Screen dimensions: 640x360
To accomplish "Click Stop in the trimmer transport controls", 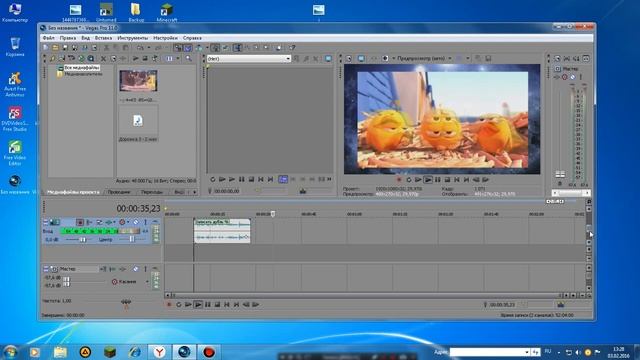I will (x=251, y=179).
